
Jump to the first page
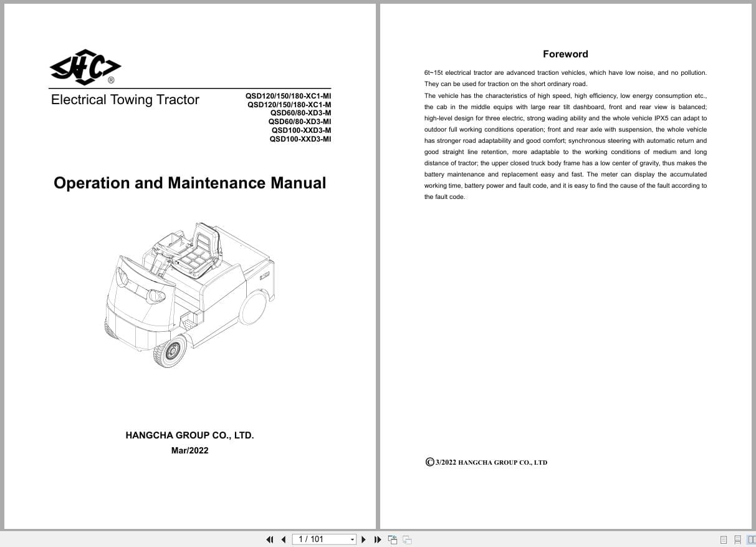(270, 539)
